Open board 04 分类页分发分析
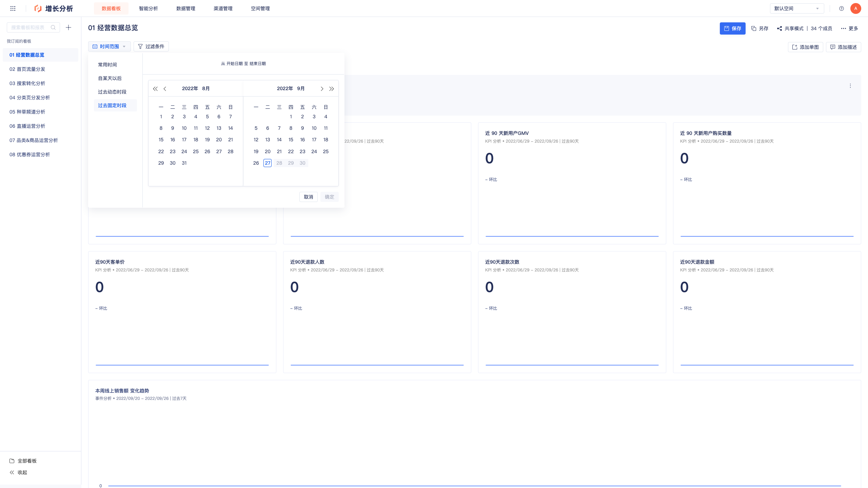 pos(40,98)
